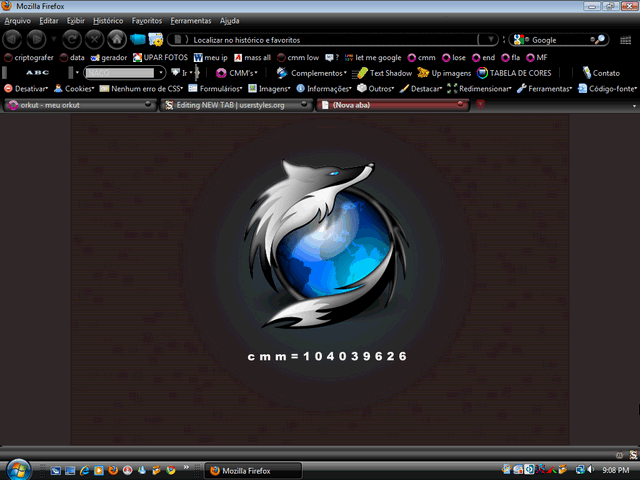Click the ABC toolbar button
Screen dimensions: 640x480
pos(37,73)
